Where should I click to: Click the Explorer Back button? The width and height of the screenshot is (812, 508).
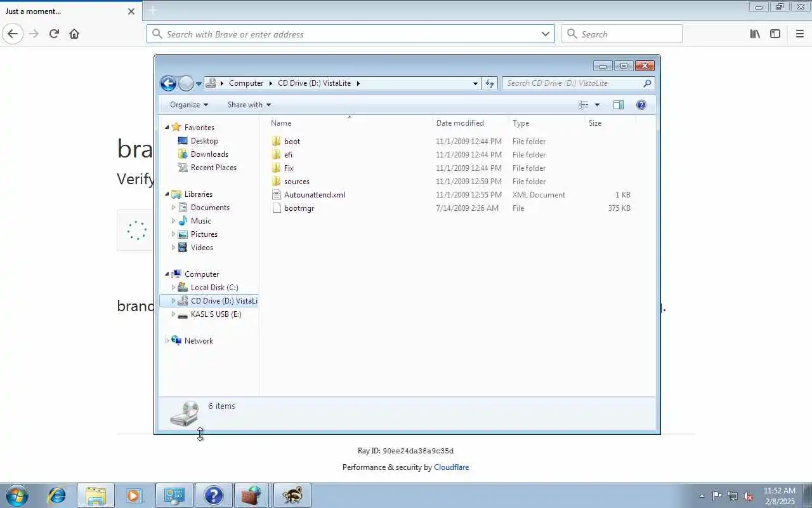[168, 83]
